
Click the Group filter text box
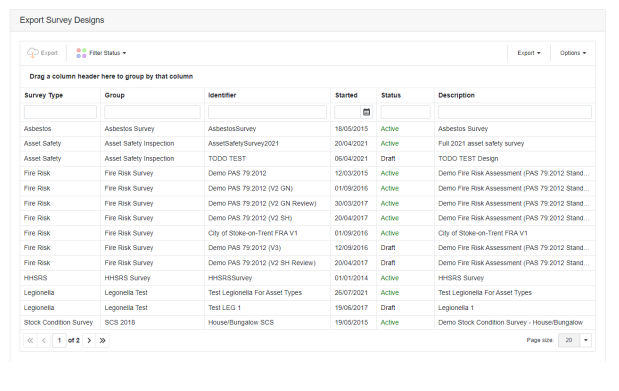[x=152, y=112]
